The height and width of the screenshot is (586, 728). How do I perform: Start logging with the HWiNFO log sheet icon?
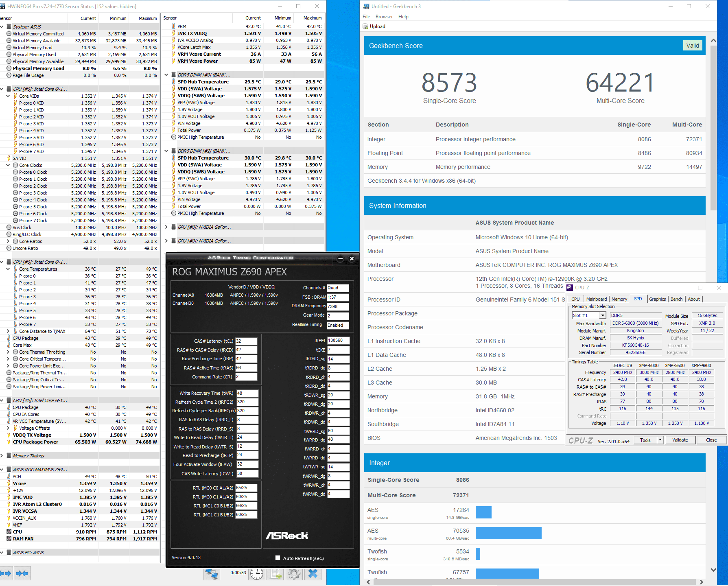pyautogui.click(x=275, y=574)
